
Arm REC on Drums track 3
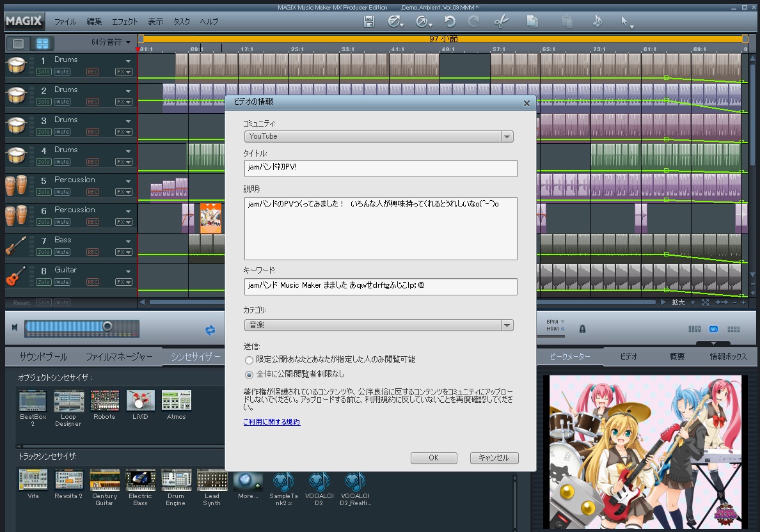93,132
